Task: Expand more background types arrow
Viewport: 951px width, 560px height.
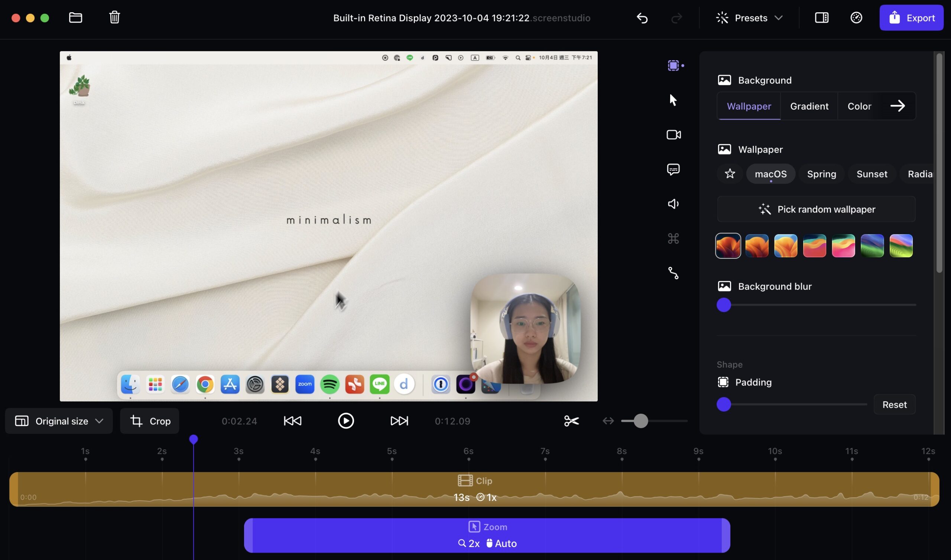Action: tap(898, 106)
